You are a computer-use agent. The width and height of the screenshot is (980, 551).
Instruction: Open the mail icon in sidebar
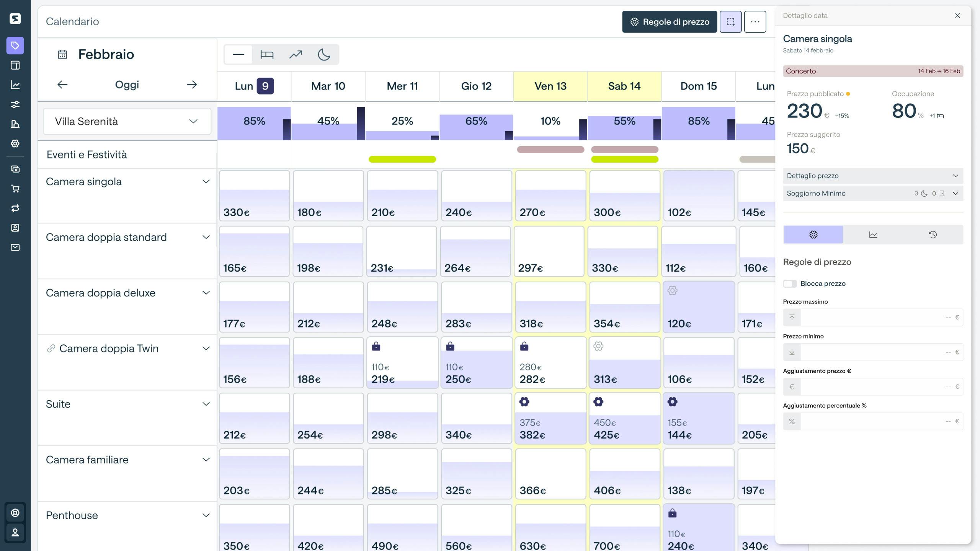tap(15, 247)
